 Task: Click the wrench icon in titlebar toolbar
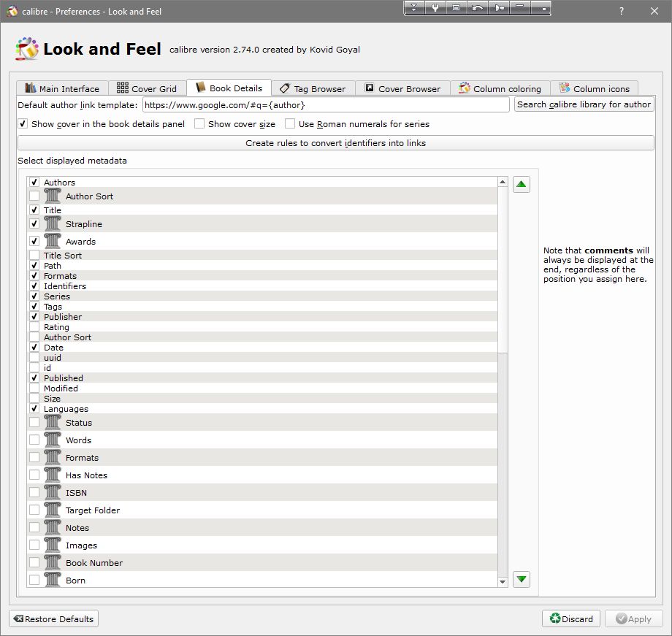tap(435, 8)
